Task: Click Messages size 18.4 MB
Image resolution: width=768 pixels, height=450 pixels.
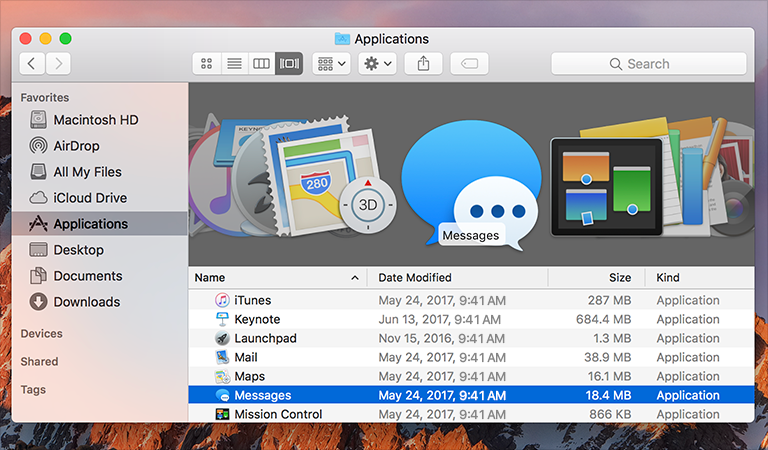Action: pyautogui.click(x=608, y=395)
